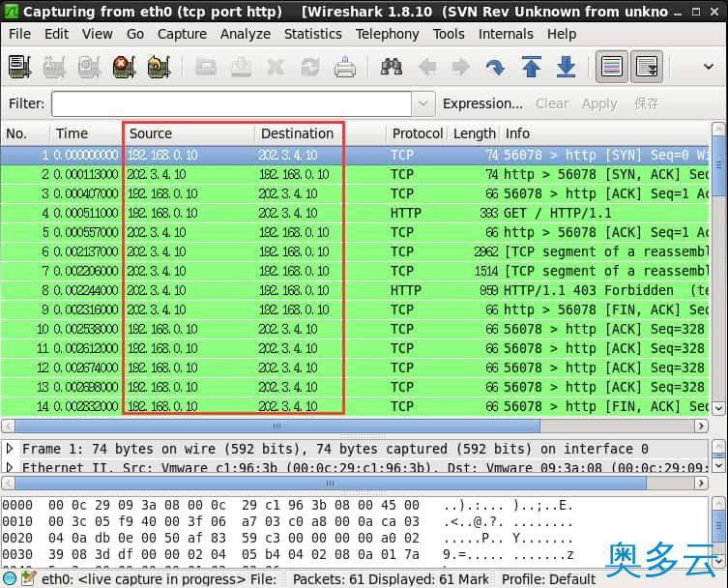The height and width of the screenshot is (588, 728).
Task: Toggle auto scroll in live capture
Action: pos(647,67)
